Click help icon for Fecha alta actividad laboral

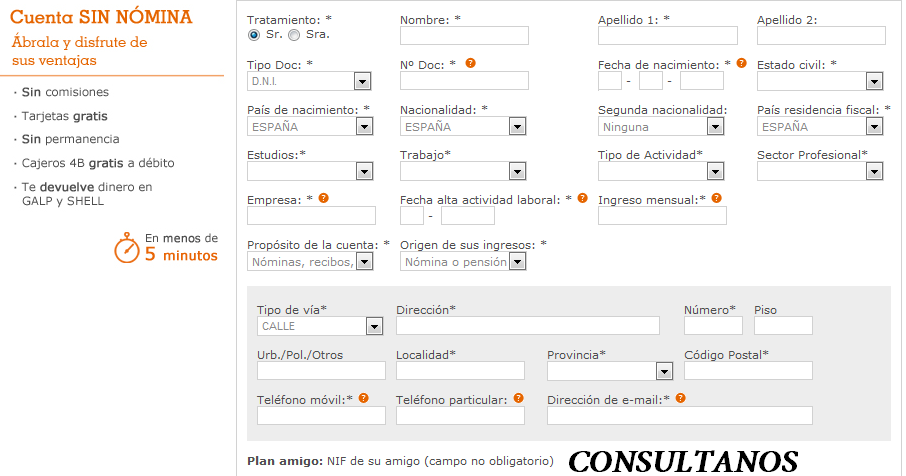point(583,198)
